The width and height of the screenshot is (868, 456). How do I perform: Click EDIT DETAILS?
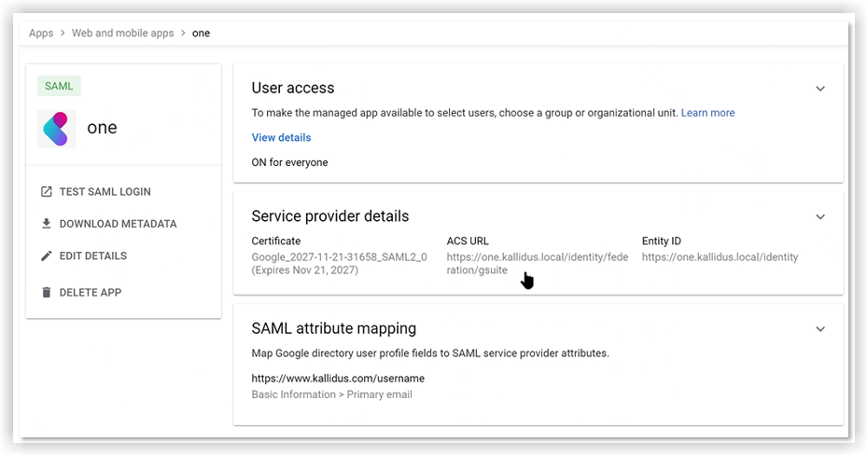click(93, 256)
